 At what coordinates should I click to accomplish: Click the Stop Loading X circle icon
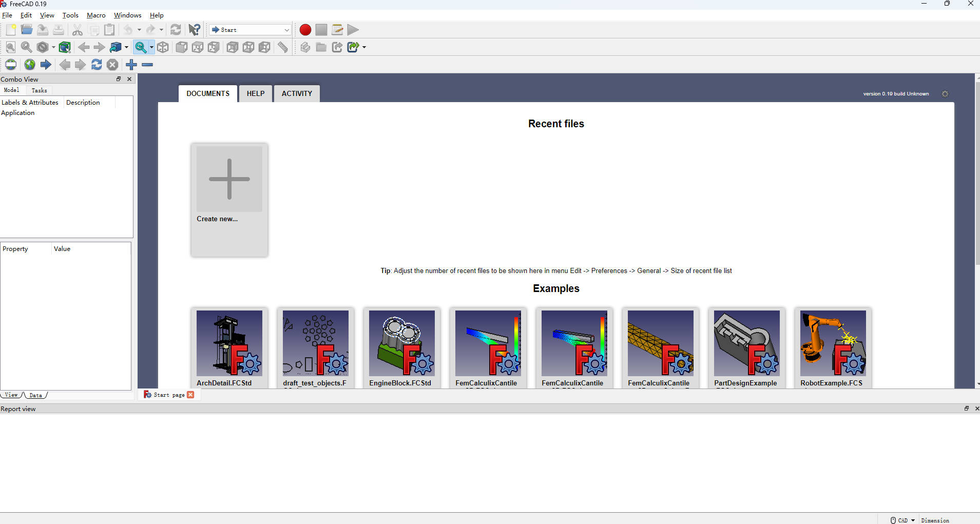pyautogui.click(x=112, y=65)
